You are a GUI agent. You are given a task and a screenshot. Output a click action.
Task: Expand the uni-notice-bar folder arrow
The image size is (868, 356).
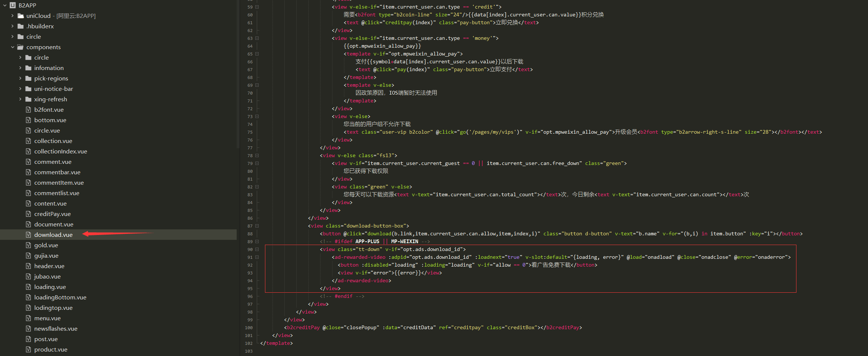click(20, 89)
